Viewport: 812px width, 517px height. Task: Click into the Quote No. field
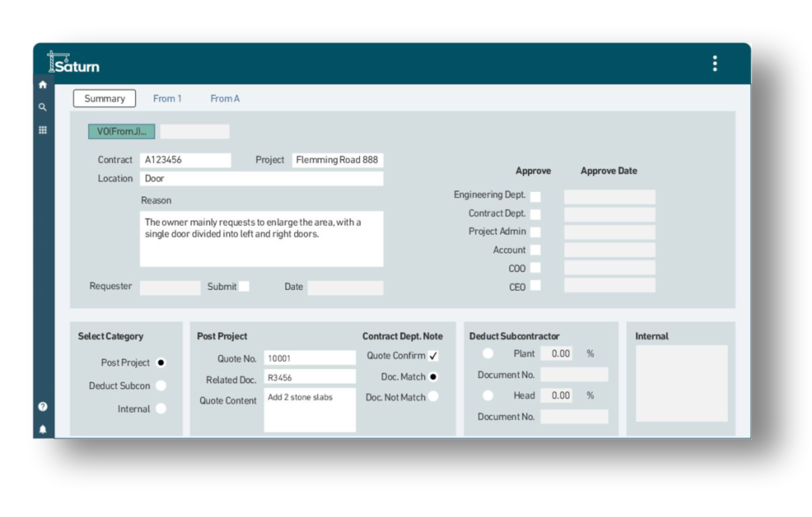[x=309, y=358]
